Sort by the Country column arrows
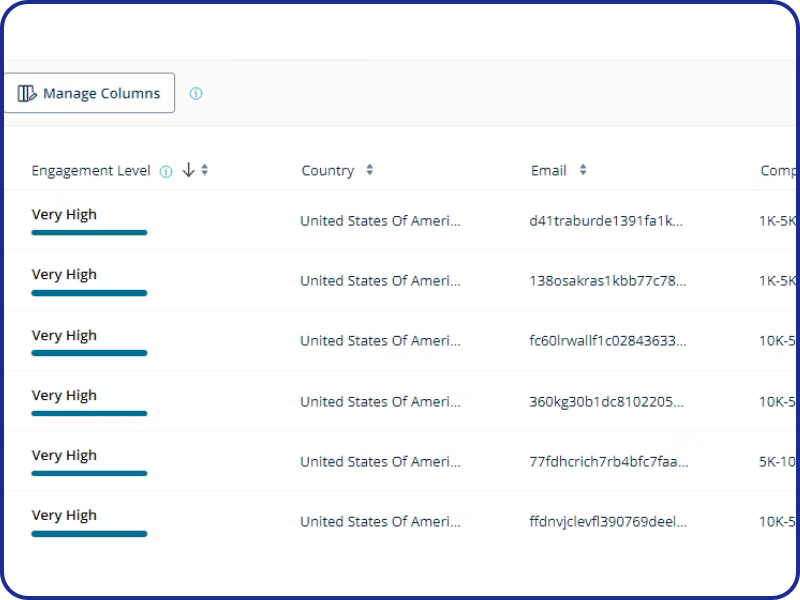The image size is (800, 600). point(370,170)
